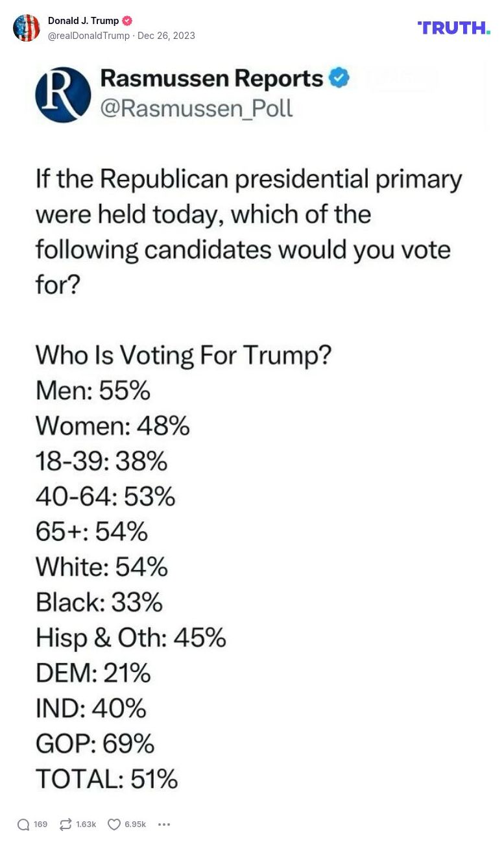
Task: Open Donald J. Trump's profile picture
Action: coord(27,28)
